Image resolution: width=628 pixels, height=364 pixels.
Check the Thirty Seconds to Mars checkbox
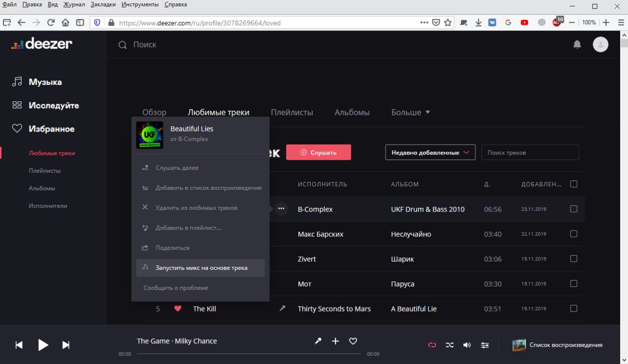574,309
